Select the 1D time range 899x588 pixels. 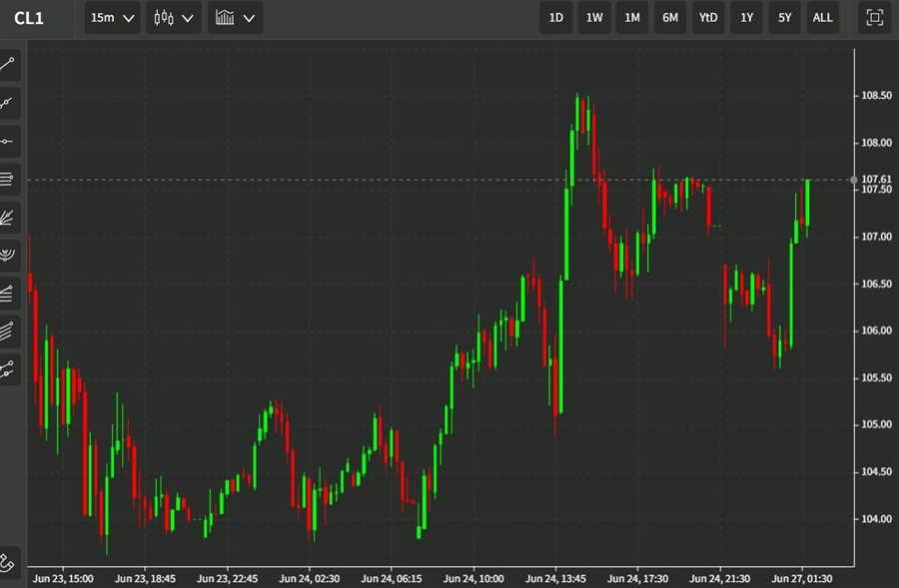555,18
